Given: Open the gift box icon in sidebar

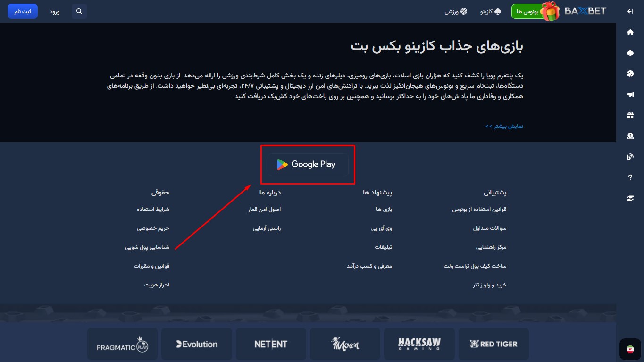Looking at the screenshot, I should pyautogui.click(x=630, y=115).
